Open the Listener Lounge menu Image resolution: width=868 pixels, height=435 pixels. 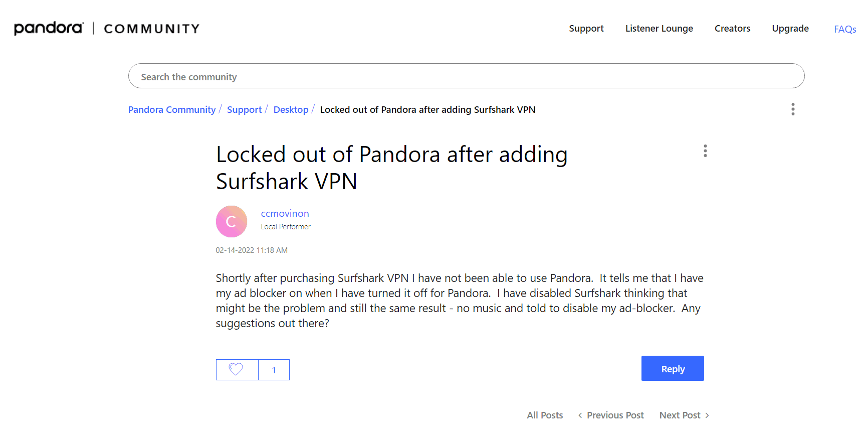[x=659, y=29]
